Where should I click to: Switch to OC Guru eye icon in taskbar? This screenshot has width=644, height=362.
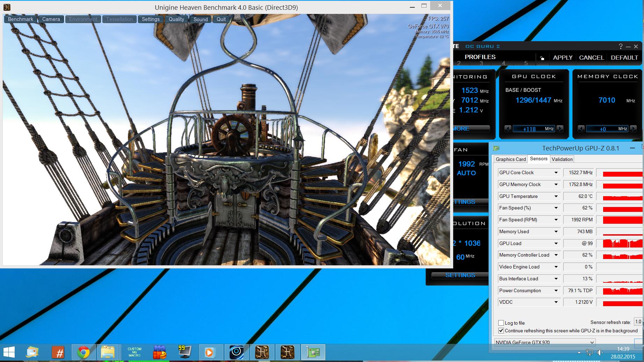click(236, 353)
